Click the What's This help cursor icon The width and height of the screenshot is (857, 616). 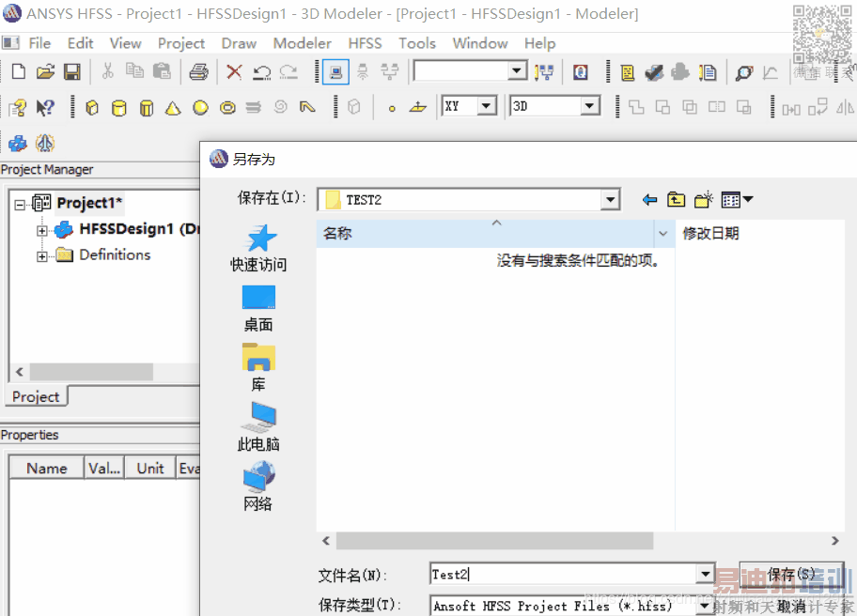click(x=45, y=108)
